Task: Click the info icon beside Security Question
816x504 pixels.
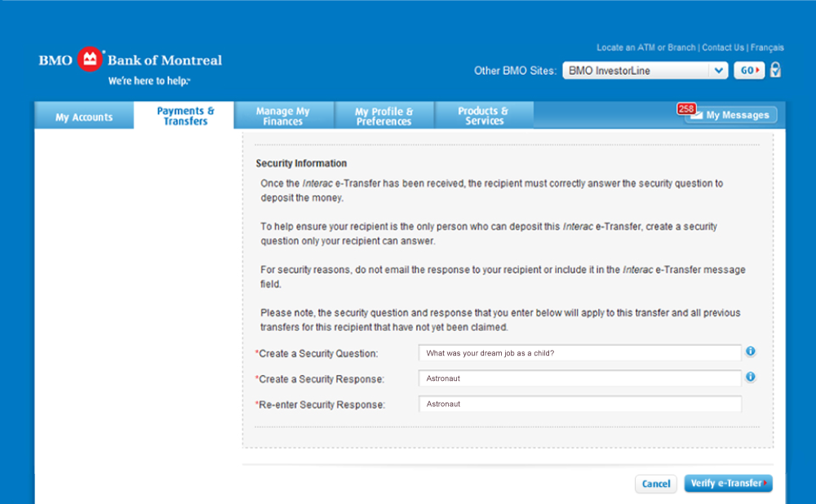Action: (x=750, y=351)
